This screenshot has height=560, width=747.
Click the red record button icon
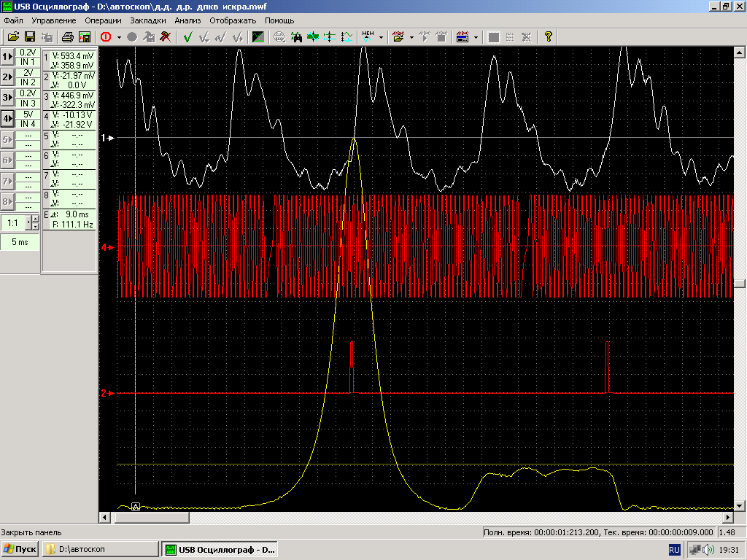[x=106, y=36]
